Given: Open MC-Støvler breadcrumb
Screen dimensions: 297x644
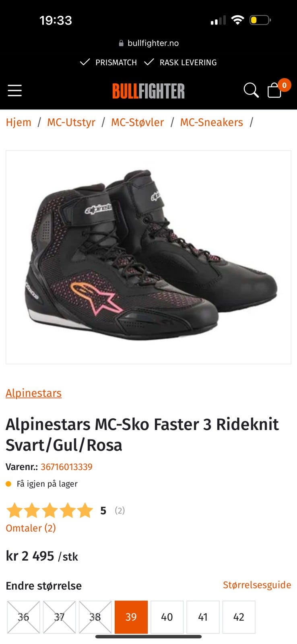Looking at the screenshot, I should (x=138, y=122).
